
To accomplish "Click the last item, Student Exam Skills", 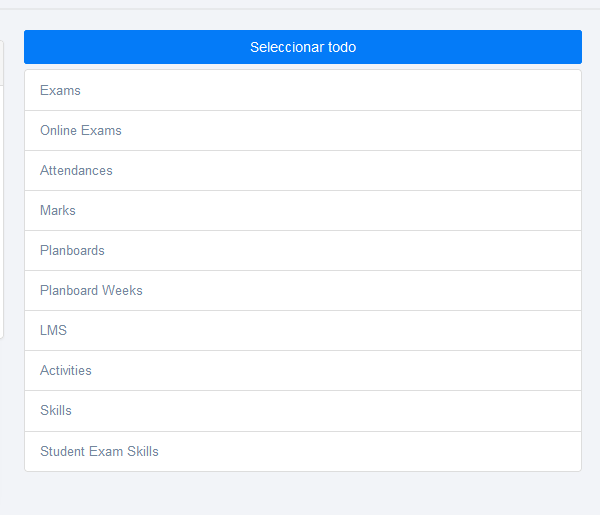I will pos(302,451).
